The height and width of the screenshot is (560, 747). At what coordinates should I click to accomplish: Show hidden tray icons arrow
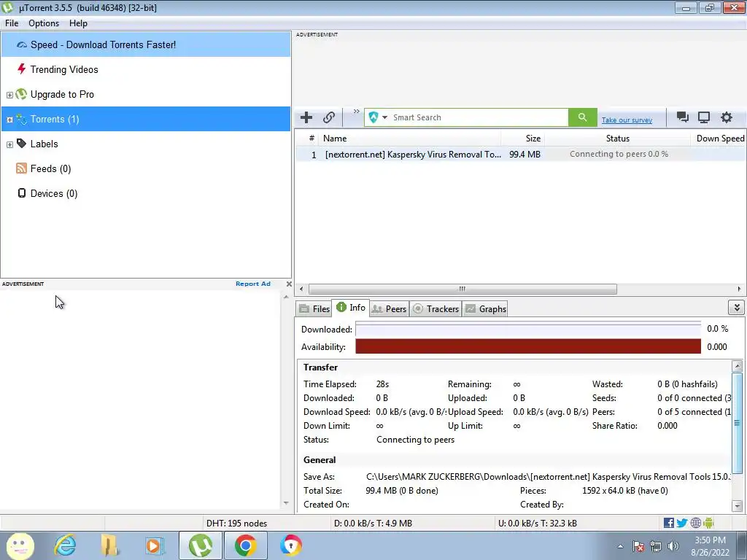tap(620, 546)
